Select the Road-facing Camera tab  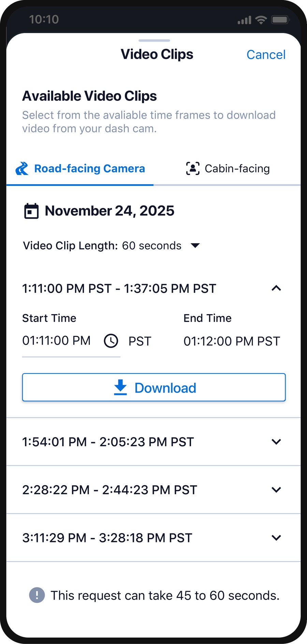click(x=80, y=169)
